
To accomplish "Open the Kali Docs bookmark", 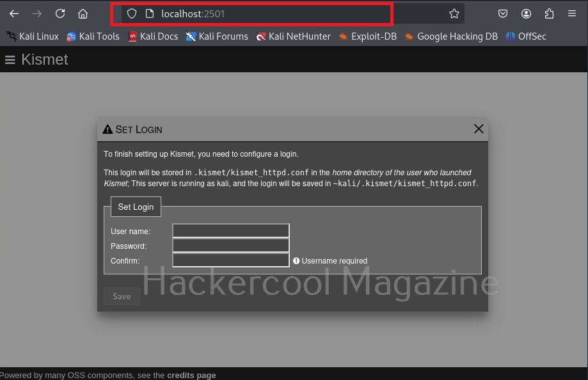I will [153, 36].
